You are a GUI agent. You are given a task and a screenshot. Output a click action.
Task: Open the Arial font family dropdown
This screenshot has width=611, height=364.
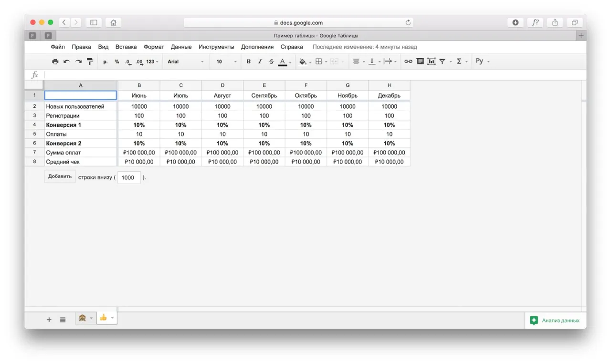pyautogui.click(x=185, y=62)
